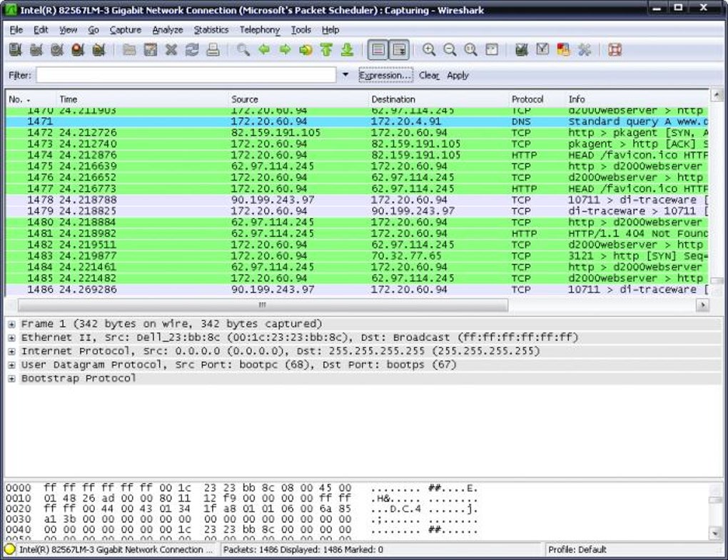This screenshot has width=728, height=560.
Task: Sort by the Protocol column header
Action: pos(537,99)
